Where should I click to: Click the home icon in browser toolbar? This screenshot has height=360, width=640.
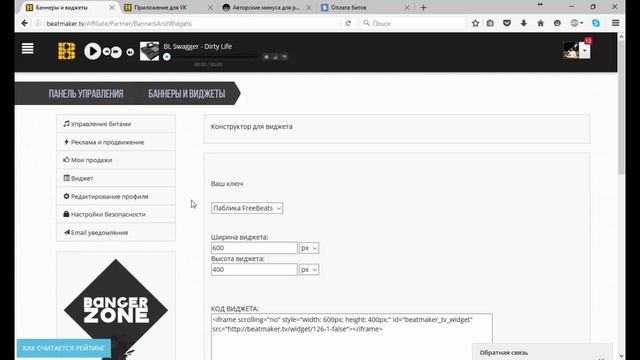(x=540, y=23)
